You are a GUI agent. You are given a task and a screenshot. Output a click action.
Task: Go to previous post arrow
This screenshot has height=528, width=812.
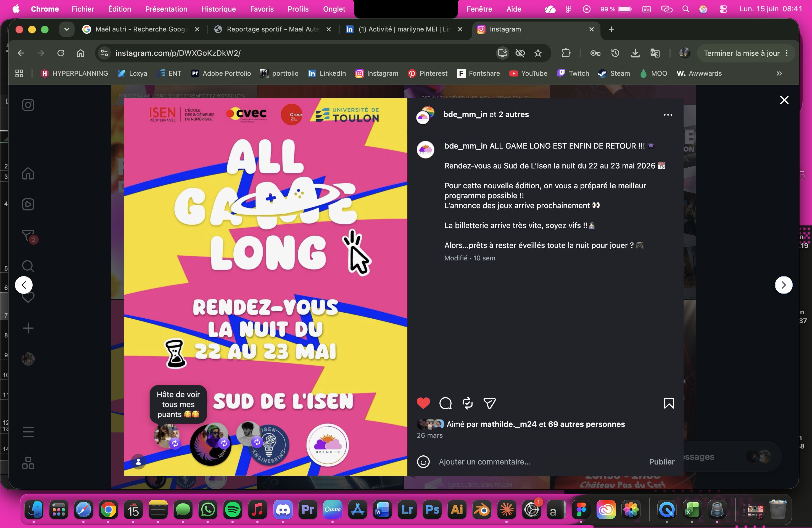[23, 285]
